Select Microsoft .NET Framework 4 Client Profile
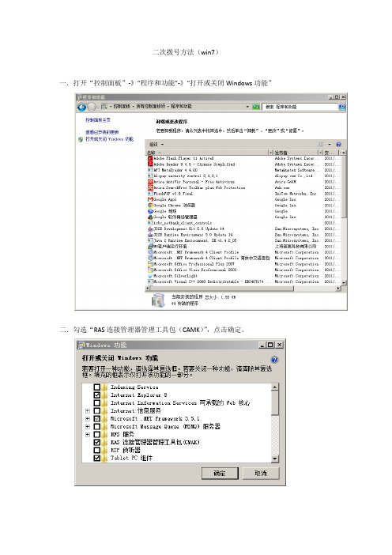Screen dimensions: 392x555 (x=243, y=252)
